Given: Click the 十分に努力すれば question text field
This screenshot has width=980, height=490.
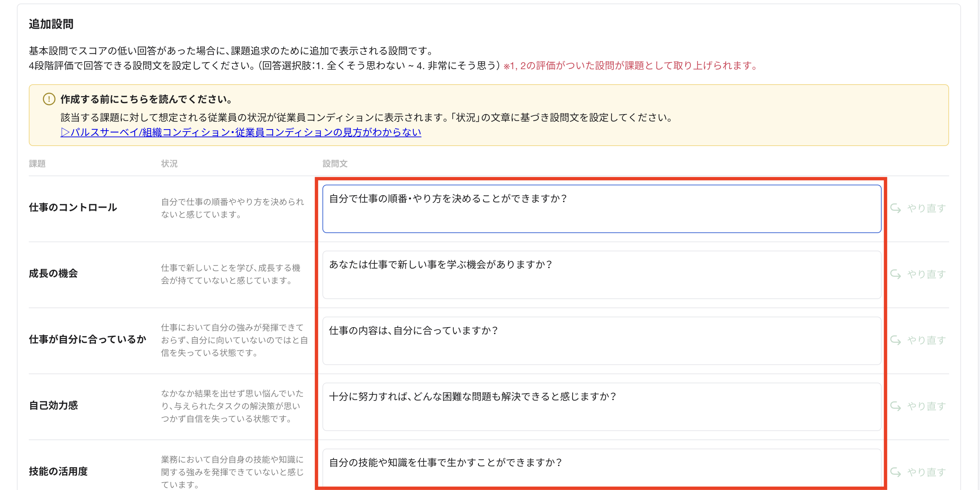Looking at the screenshot, I should 601,407.
